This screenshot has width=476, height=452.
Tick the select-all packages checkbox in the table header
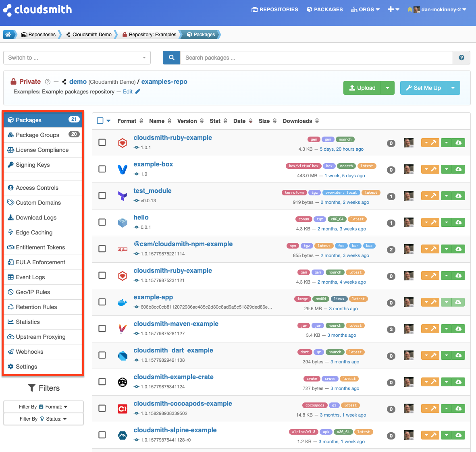[100, 121]
